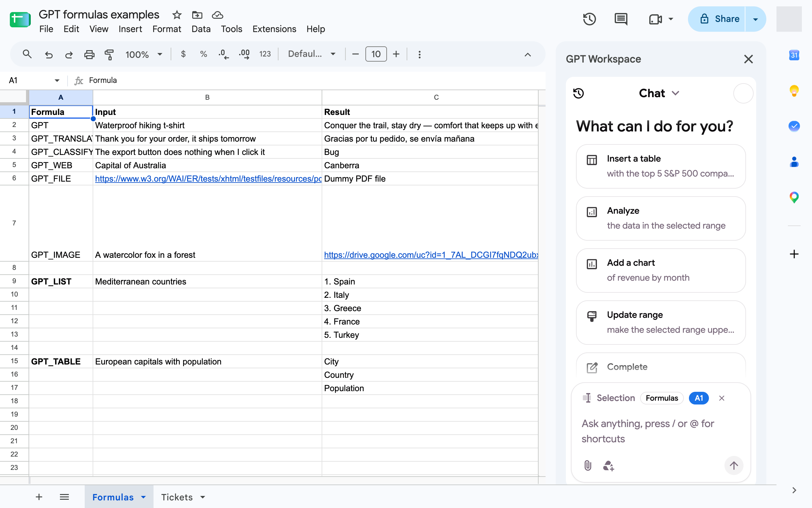Viewport: 812px width, 508px height.
Task: Open chat history in GPT Workspace
Action: tap(579, 93)
